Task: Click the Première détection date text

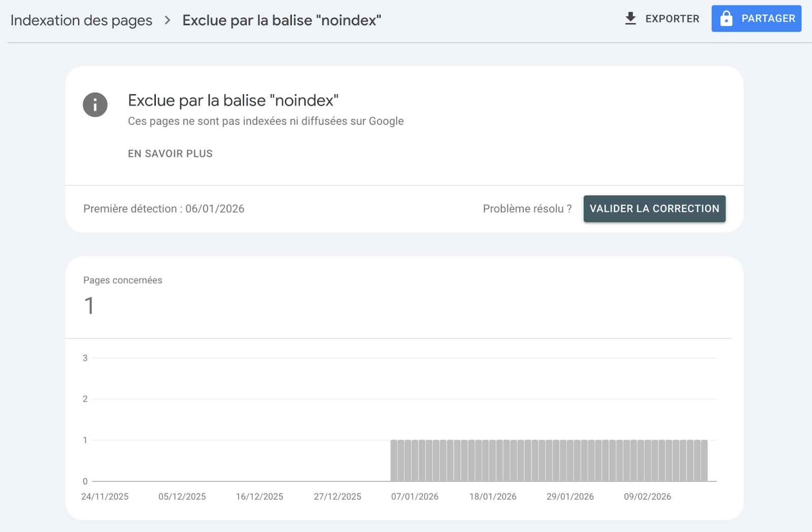Action: tap(164, 208)
